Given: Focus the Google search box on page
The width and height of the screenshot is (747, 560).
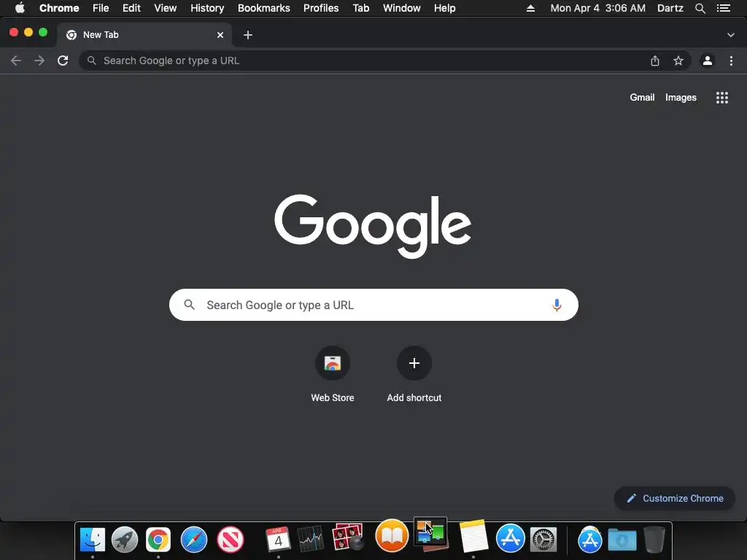Looking at the screenshot, I should (373, 305).
